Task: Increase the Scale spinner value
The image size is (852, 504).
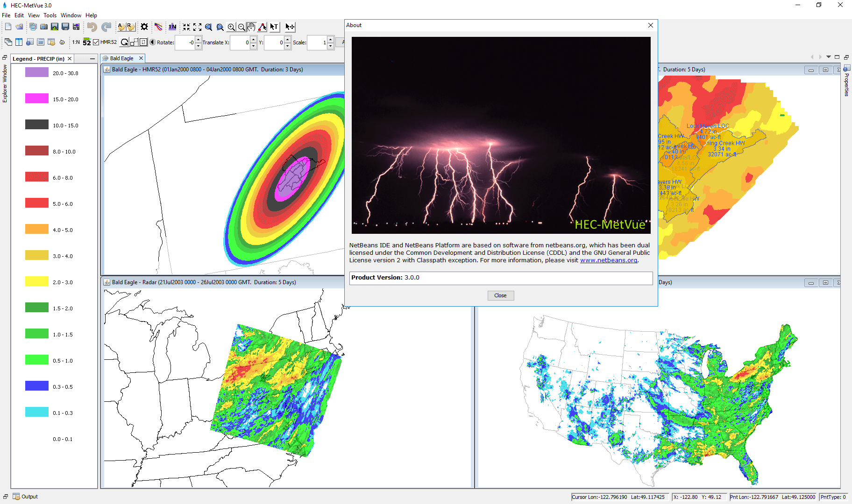Action: pos(331,39)
